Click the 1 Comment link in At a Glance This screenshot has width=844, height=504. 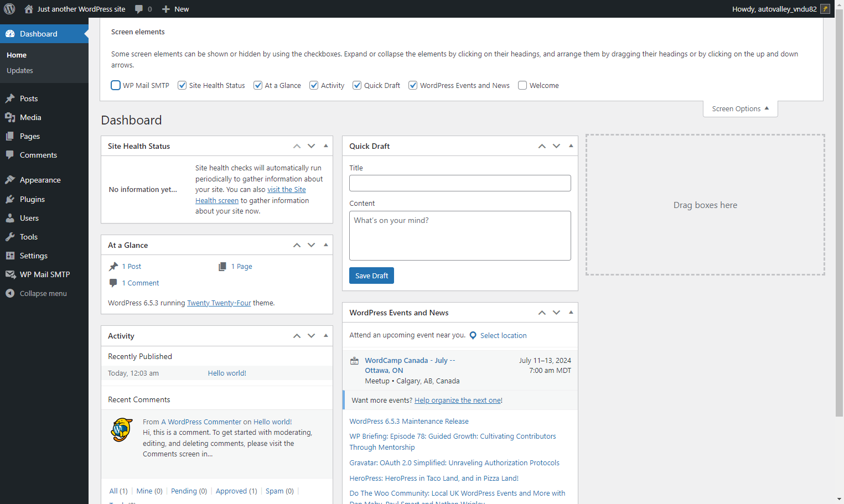(141, 283)
